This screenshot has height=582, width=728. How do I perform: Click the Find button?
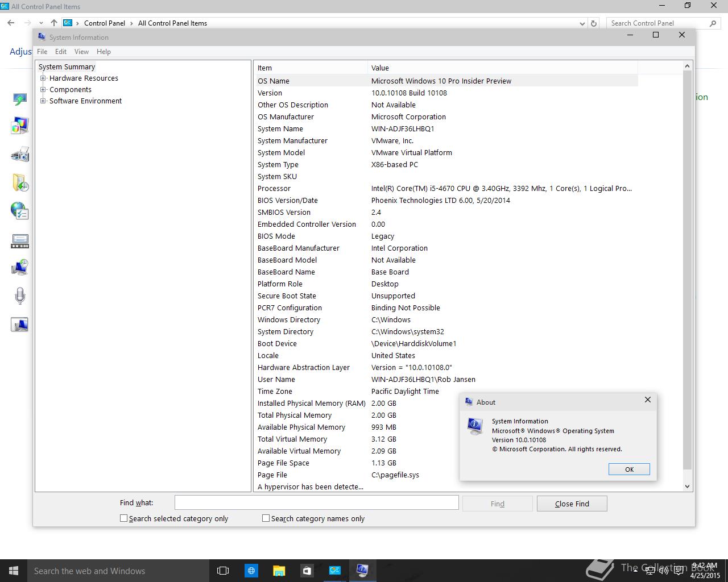tap(498, 504)
